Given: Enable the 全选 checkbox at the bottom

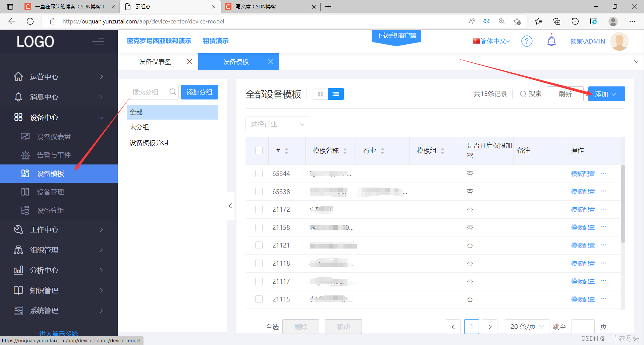Looking at the screenshot, I should click(x=259, y=327).
